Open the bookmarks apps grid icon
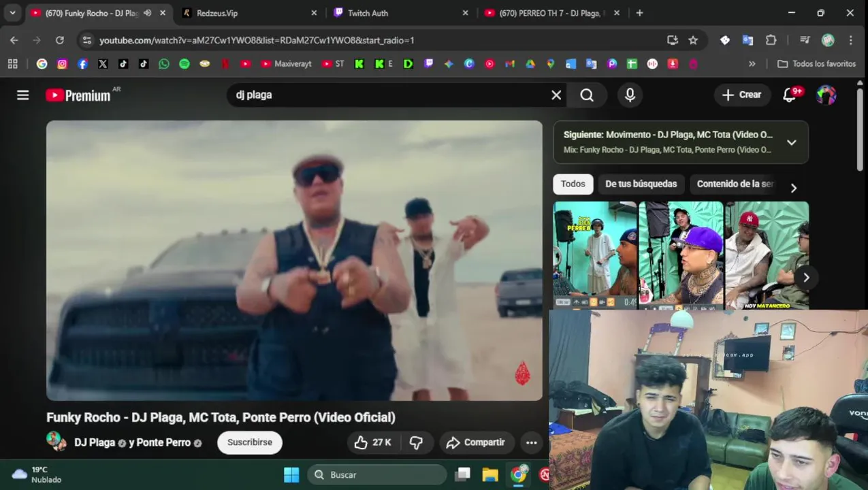 [12, 64]
